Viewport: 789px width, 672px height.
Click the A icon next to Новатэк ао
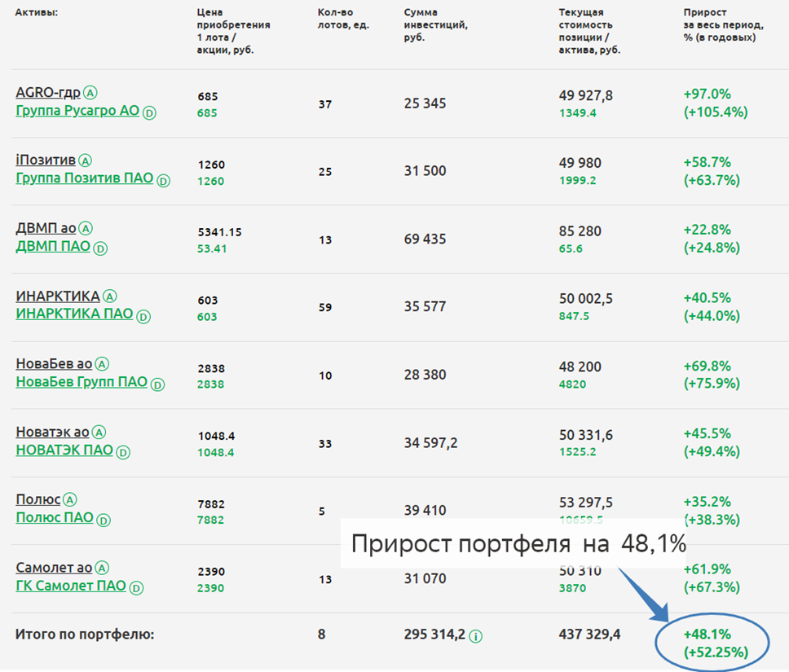[x=100, y=433]
